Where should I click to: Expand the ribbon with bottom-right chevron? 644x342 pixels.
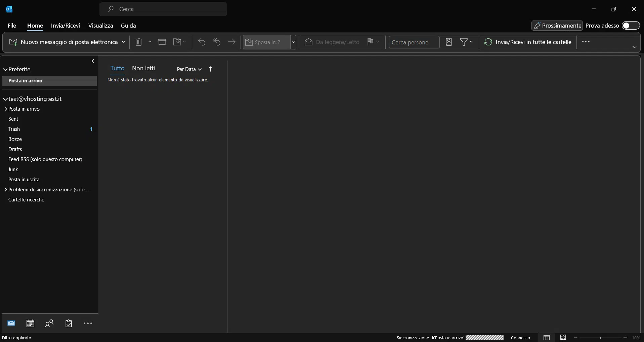pos(635,47)
